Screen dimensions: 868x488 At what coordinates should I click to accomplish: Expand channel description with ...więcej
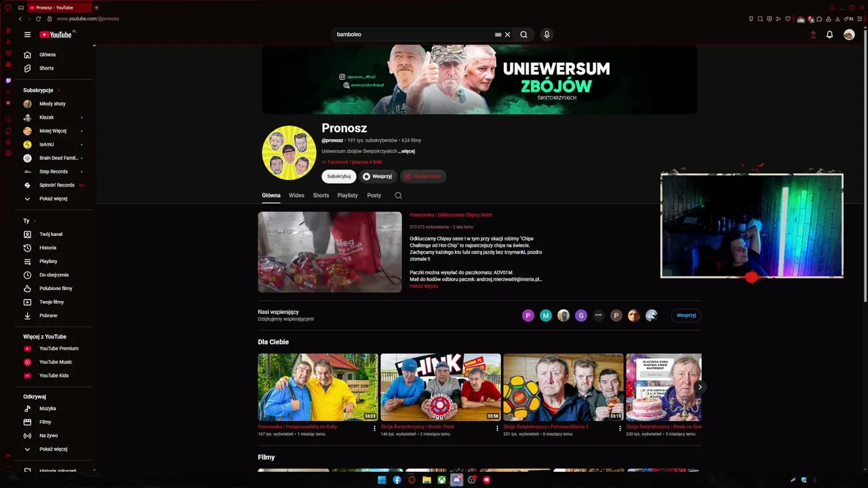point(407,152)
